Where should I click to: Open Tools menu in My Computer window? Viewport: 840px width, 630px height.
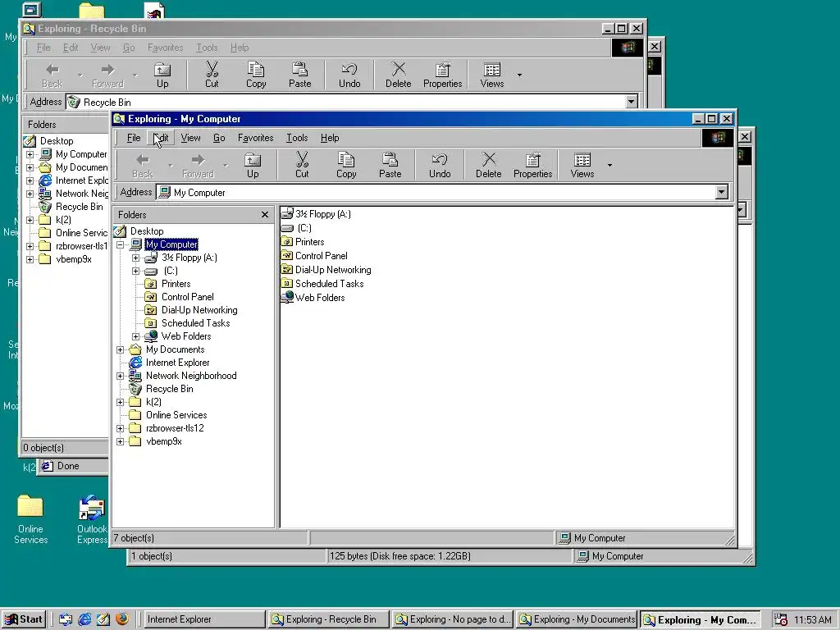coord(297,138)
